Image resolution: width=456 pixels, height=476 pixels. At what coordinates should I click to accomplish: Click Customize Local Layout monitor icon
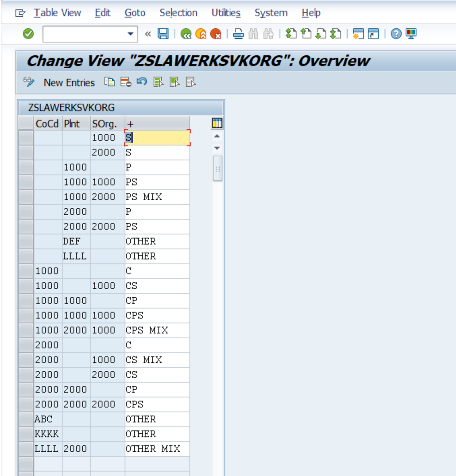[x=411, y=34]
